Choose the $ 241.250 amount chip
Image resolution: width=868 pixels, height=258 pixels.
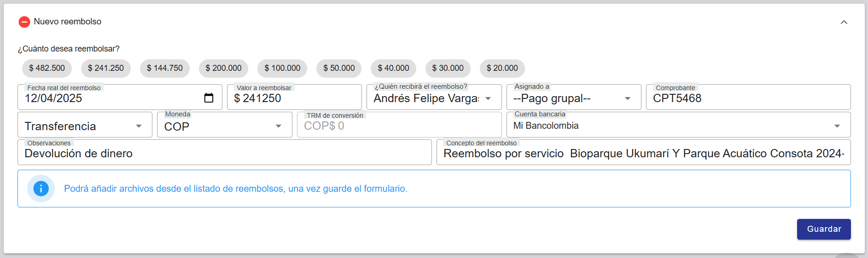tap(106, 68)
